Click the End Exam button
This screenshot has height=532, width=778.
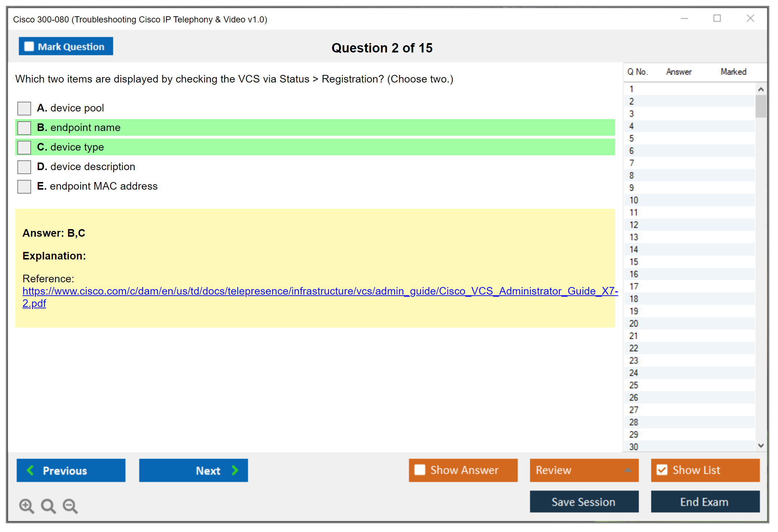[x=705, y=502]
